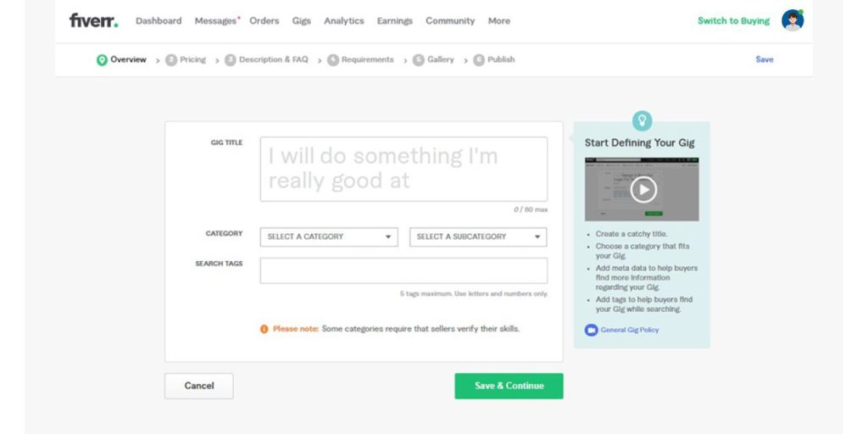The height and width of the screenshot is (434, 868).
Task: Go to the Gallery step
Action: [x=441, y=60]
